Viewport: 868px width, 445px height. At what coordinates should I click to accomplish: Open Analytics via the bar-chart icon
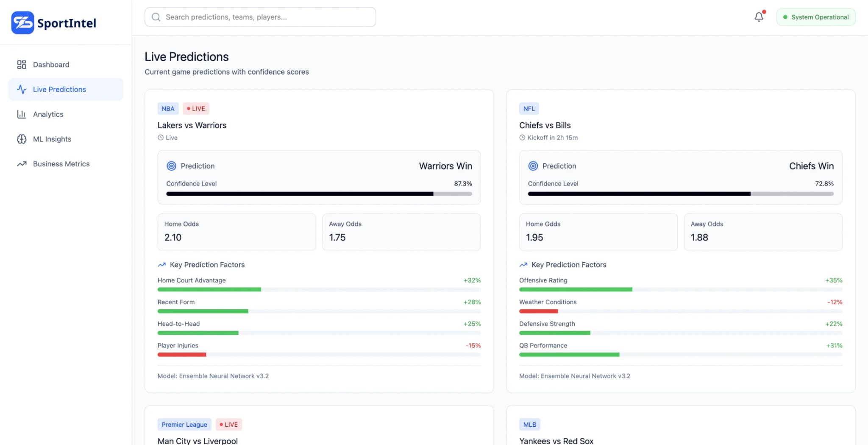(x=22, y=114)
